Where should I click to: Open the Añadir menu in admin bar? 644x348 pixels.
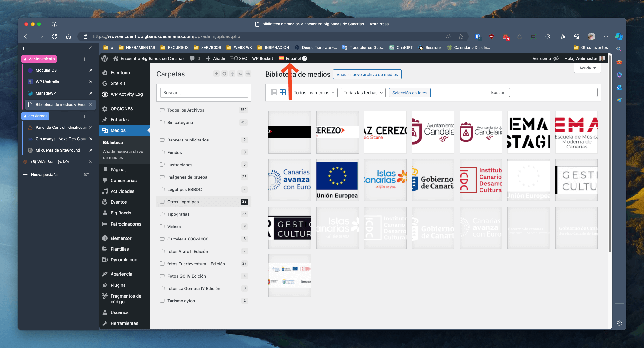[x=216, y=58]
